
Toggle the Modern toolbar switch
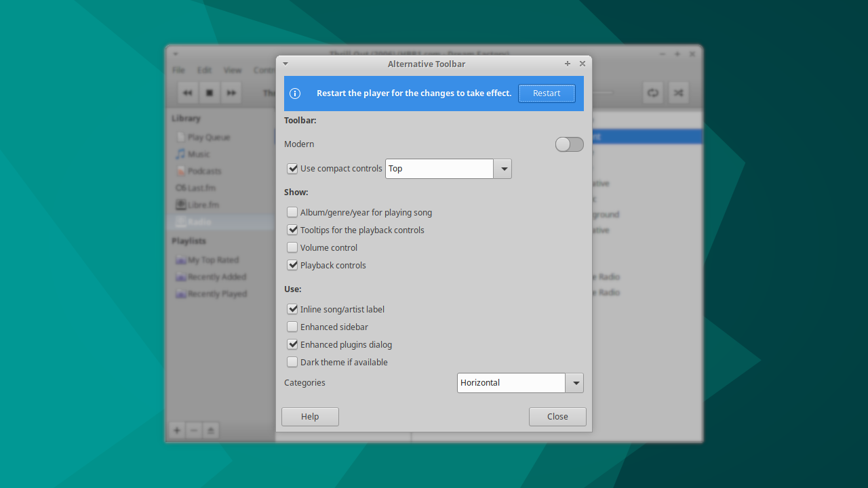(x=569, y=144)
